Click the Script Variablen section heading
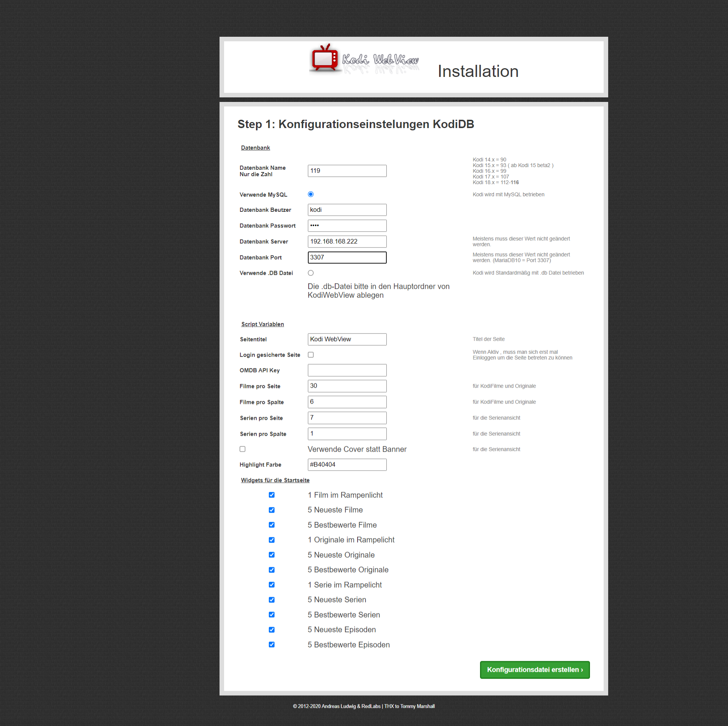Screen dimensions: 728x726 [x=262, y=324]
